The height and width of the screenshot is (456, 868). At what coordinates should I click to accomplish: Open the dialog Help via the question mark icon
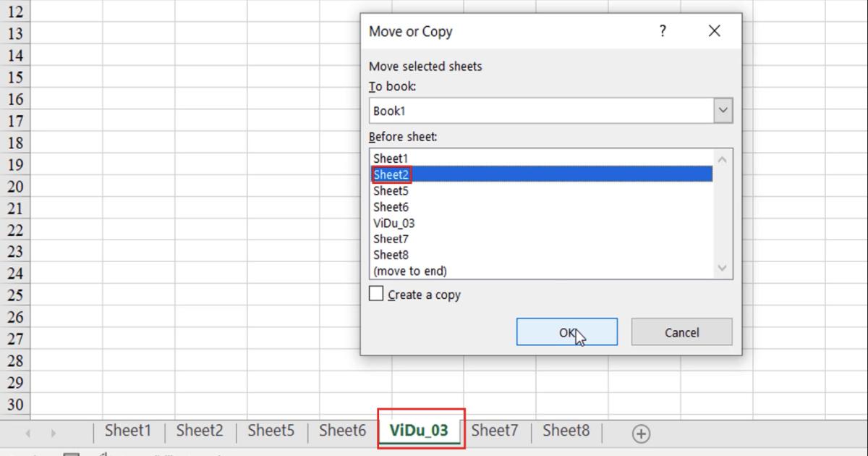662,30
